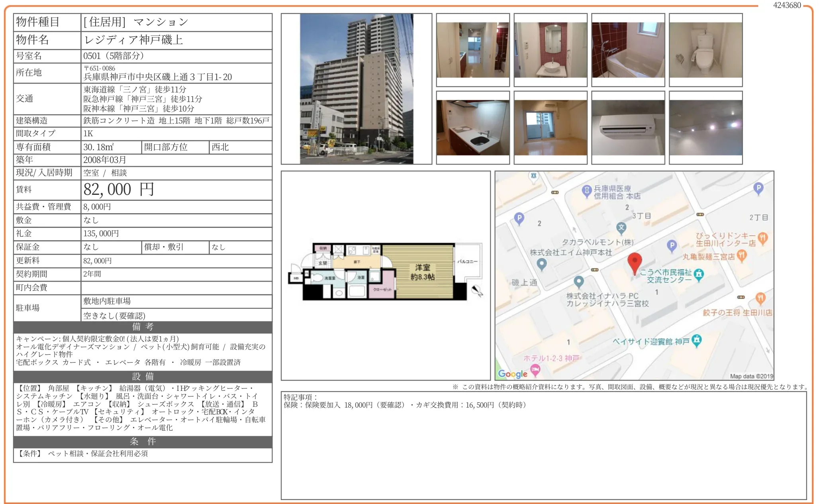Click the floor plan image
This screenshot has height=504, width=819.
pyautogui.click(x=385, y=271)
